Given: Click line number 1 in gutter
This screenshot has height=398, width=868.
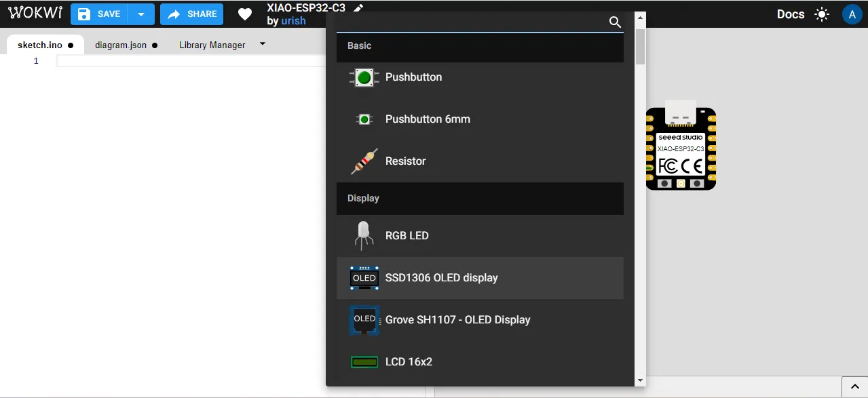Looking at the screenshot, I should point(36,61).
